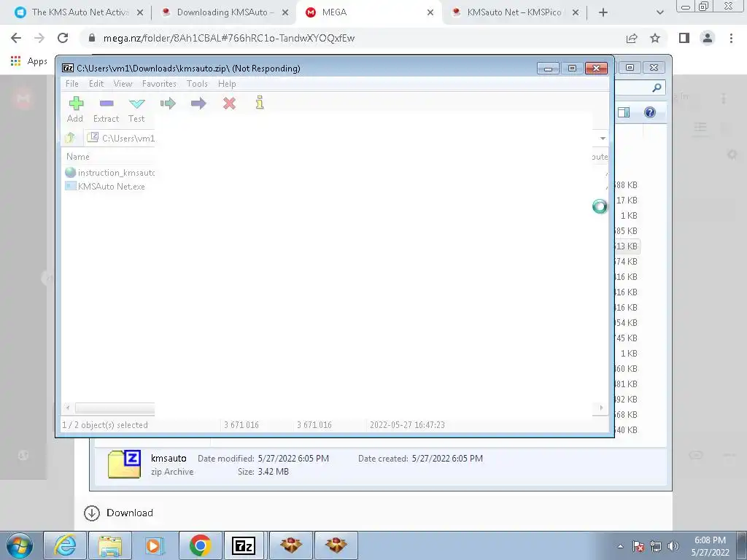Click the blue help icon in Explorer
747x560 pixels.
point(650,112)
